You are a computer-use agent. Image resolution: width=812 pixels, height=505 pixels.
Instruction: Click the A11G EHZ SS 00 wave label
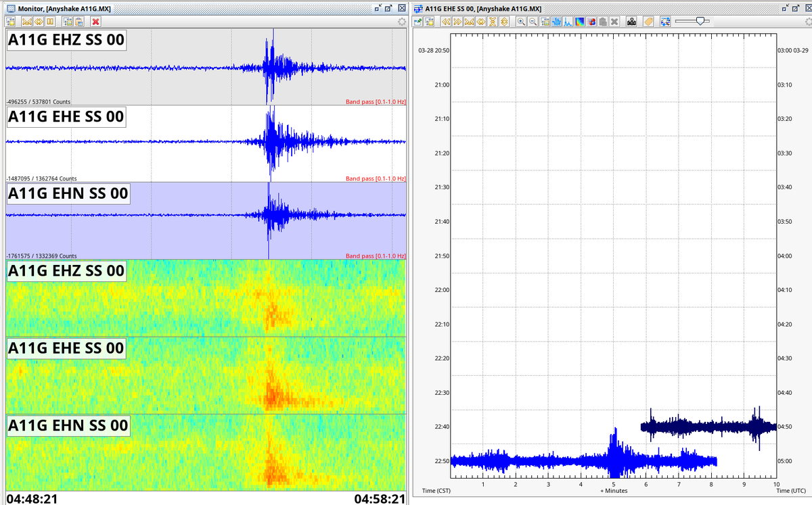(66, 40)
